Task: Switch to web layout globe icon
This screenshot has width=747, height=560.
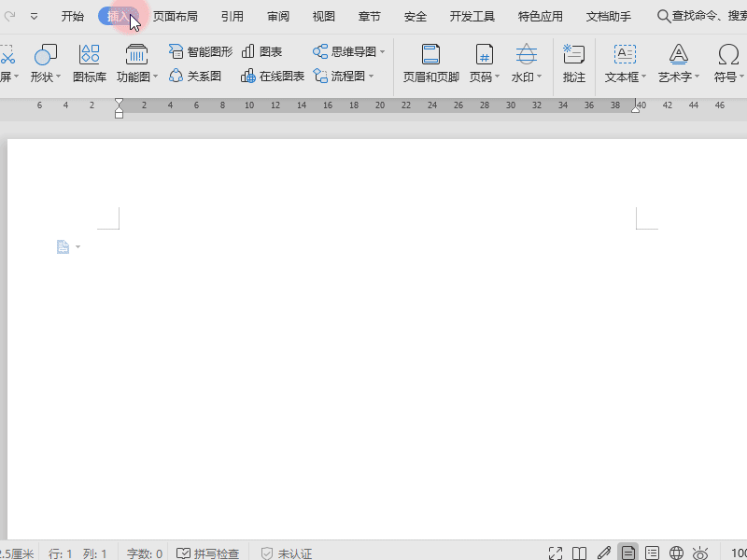Action: click(676, 553)
